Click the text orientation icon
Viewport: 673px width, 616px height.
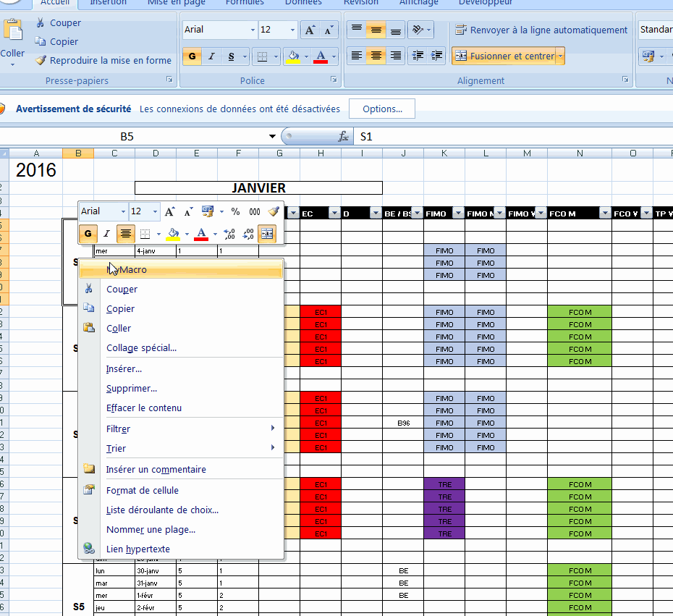tap(418, 30)
